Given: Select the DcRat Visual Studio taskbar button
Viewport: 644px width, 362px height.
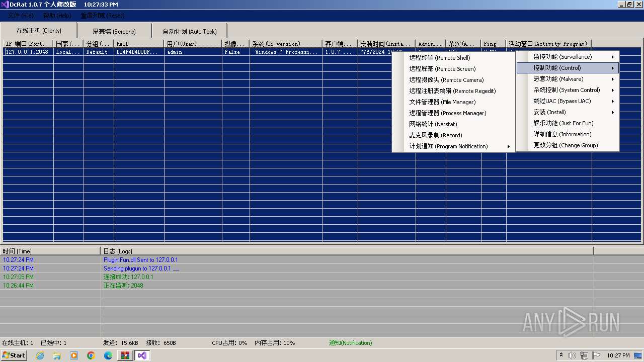Looking at the screenshot, I should point(142,355).
